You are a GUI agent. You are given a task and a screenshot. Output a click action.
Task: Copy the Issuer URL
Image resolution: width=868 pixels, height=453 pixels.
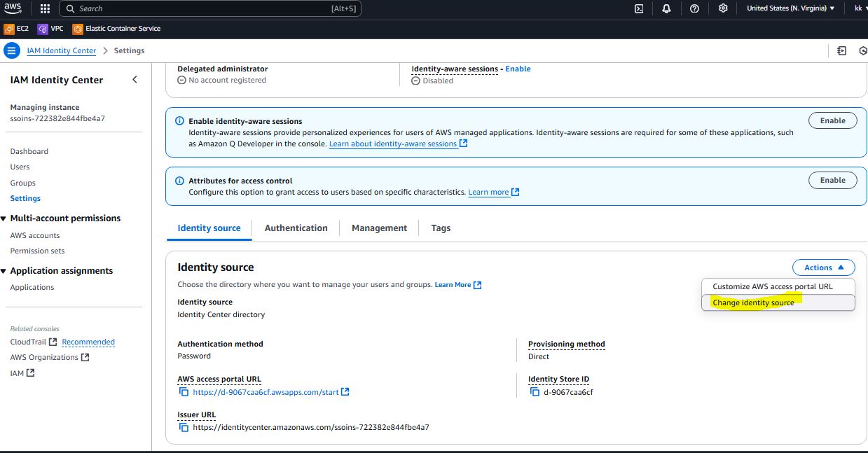[184, 427]
